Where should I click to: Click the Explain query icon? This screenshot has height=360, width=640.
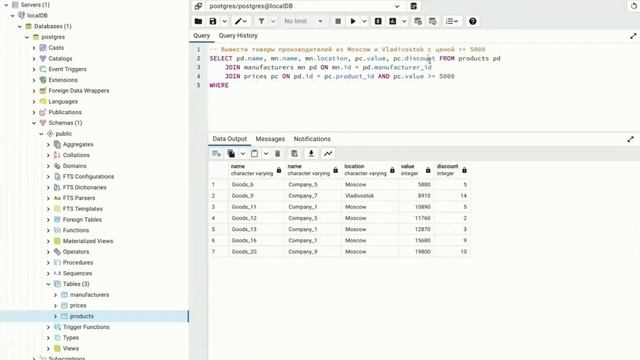point(378,21)
